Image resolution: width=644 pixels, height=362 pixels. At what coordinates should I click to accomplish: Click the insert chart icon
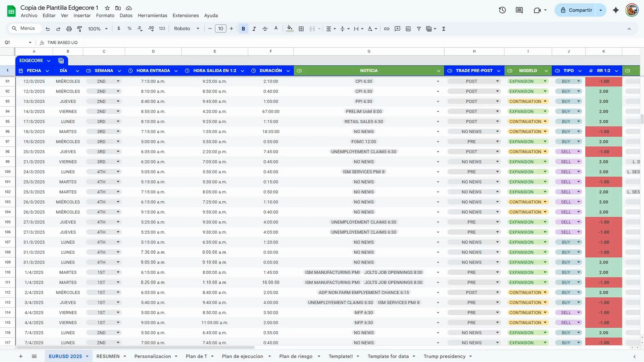click(408, 29)
